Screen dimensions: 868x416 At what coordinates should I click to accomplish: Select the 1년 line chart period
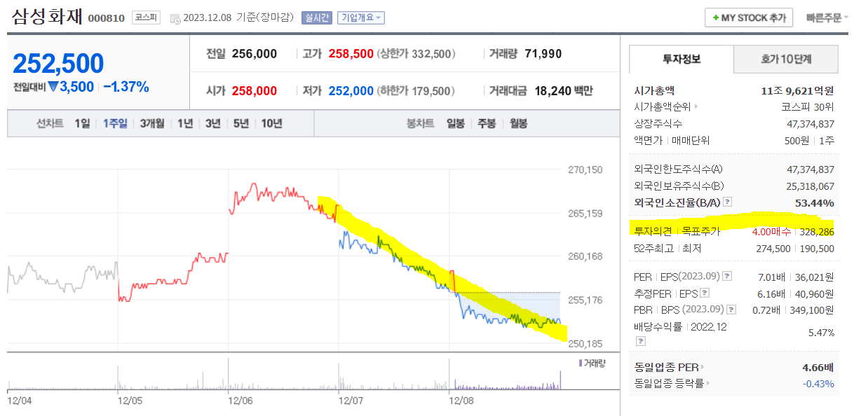pyautogui.click(x=185, y=124)
